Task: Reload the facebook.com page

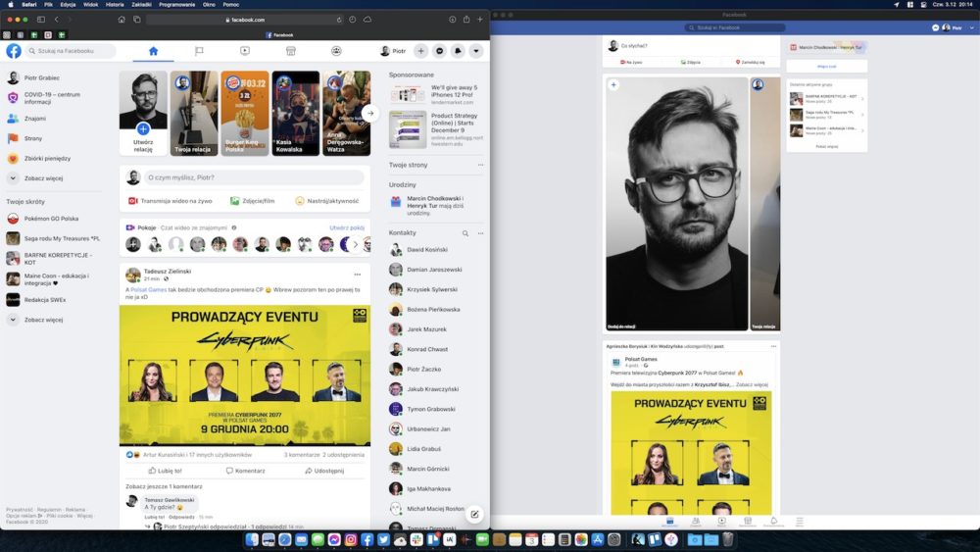Action: (339, 20)
